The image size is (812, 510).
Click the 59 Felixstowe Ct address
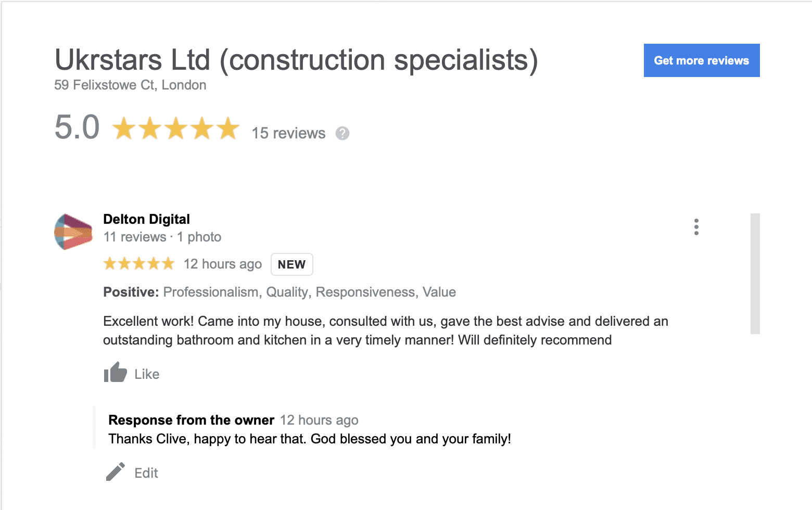(x=130, y=85)
